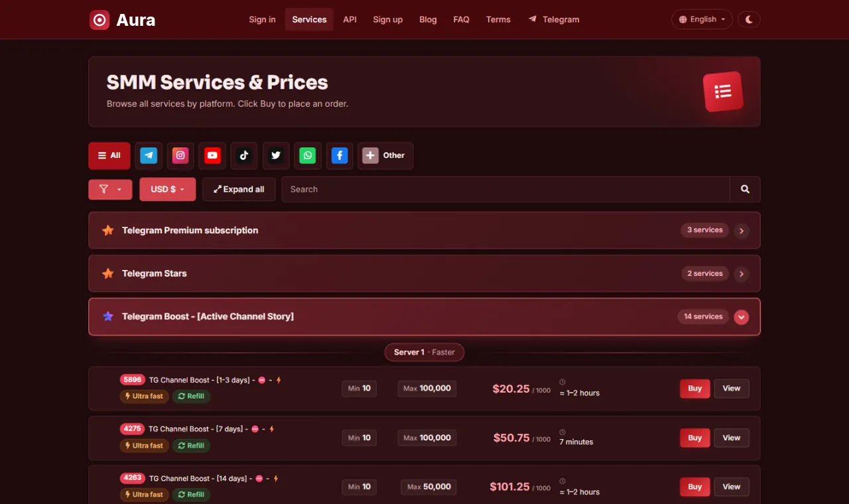This screenshot has height=504, width=849.
Task: Open the Telegram nav link
Action: tap(554, 19)
